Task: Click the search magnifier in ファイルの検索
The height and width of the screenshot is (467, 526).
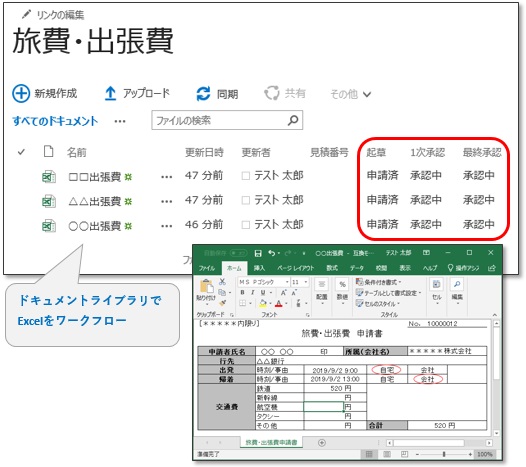Action: pyautogui.click(x=293, y=120)
